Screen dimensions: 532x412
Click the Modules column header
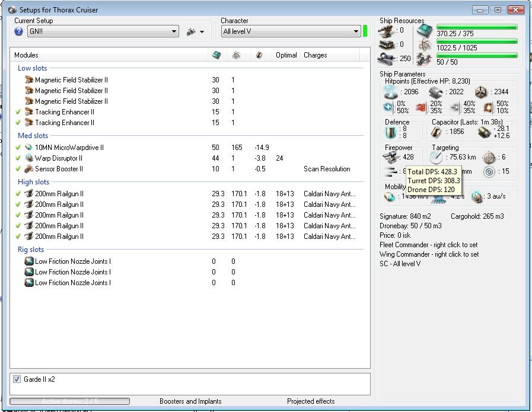tap(109, 55)
